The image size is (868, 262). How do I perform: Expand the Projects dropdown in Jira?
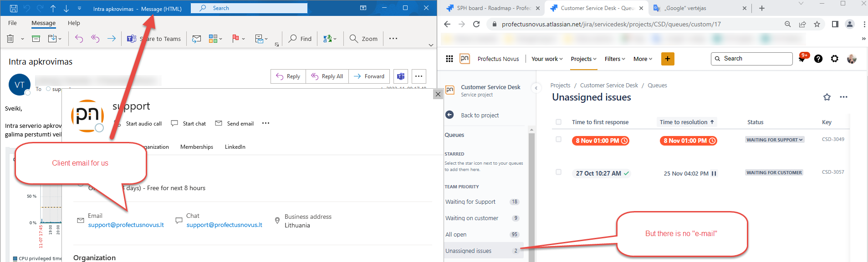584,59
